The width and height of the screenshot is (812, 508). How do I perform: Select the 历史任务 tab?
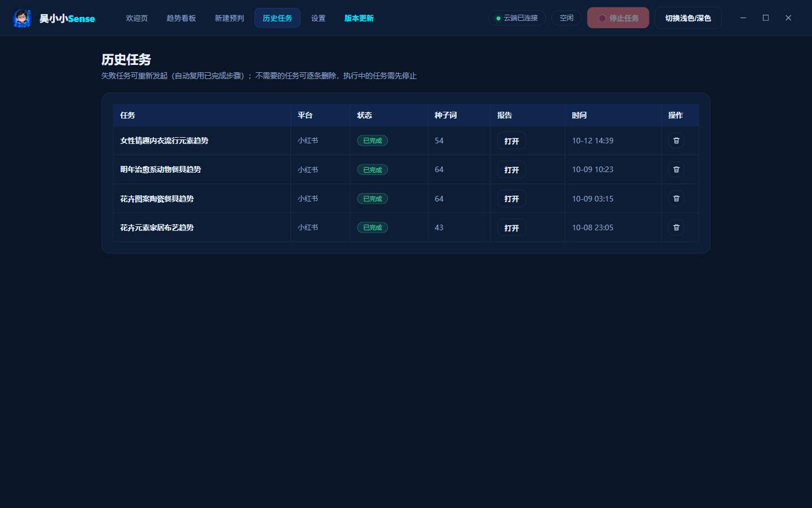tap(277, 18)
